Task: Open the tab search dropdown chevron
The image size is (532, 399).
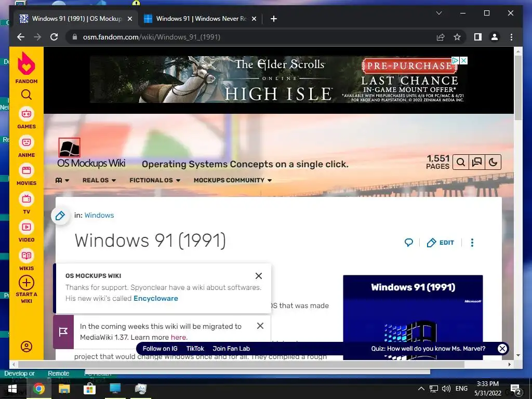Action: pos(438,13)
